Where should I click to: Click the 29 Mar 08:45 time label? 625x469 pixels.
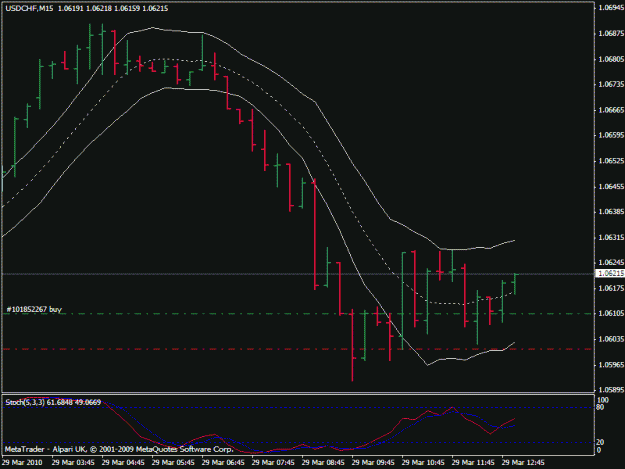point(323,463)
